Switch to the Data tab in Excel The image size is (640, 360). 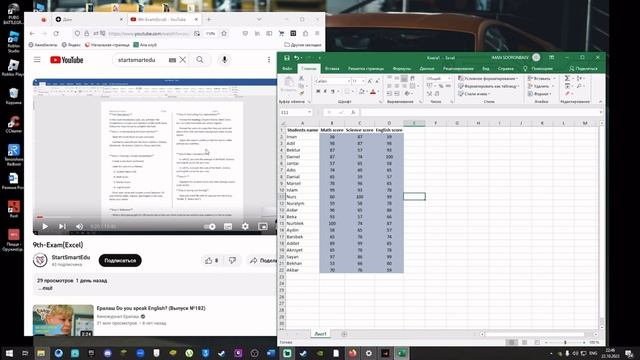(427, 69)
